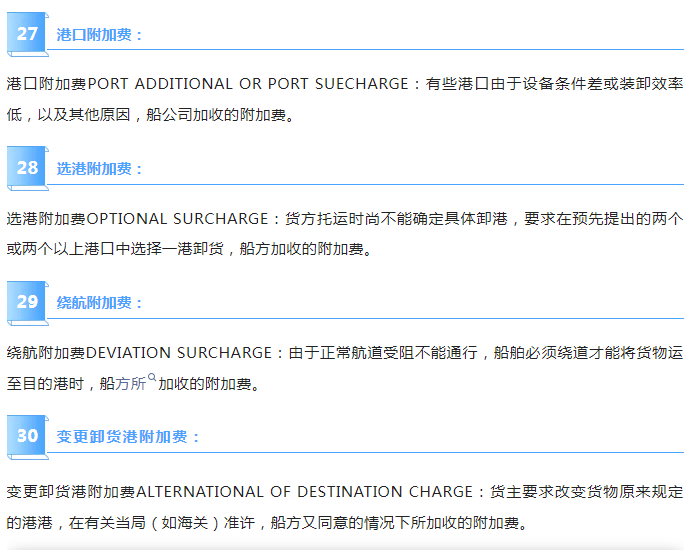692x550 pixels.
Task: Click the number 27 badge icon
Action: 27,34
